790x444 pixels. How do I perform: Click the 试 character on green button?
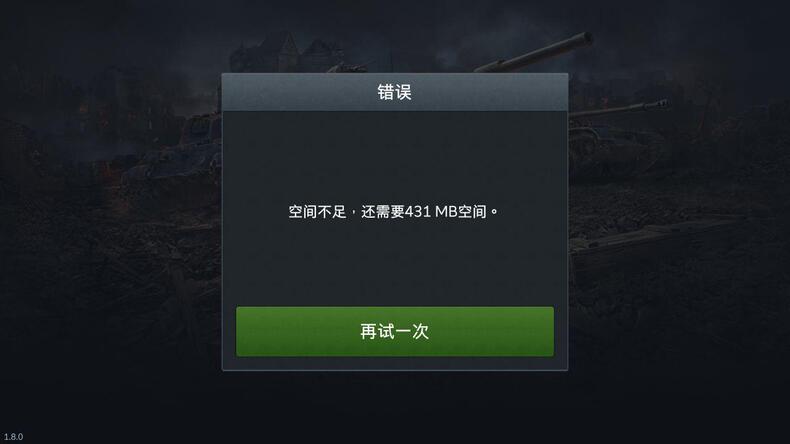385,331
